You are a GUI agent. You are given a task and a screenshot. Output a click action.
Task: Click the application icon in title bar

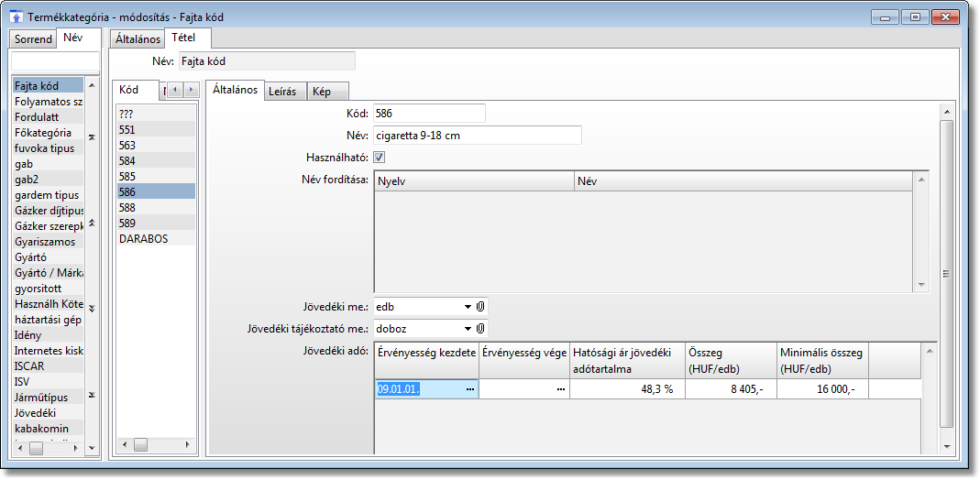pos(17,16)
